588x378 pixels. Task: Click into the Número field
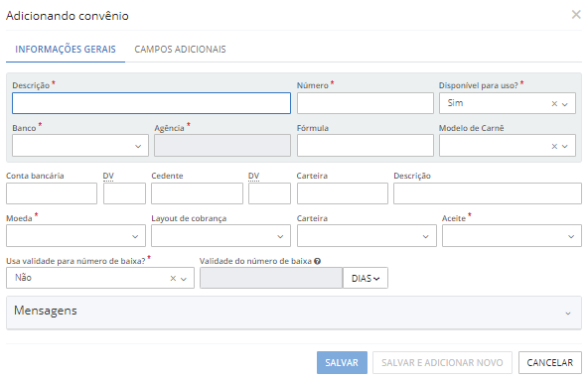[365, 103]
